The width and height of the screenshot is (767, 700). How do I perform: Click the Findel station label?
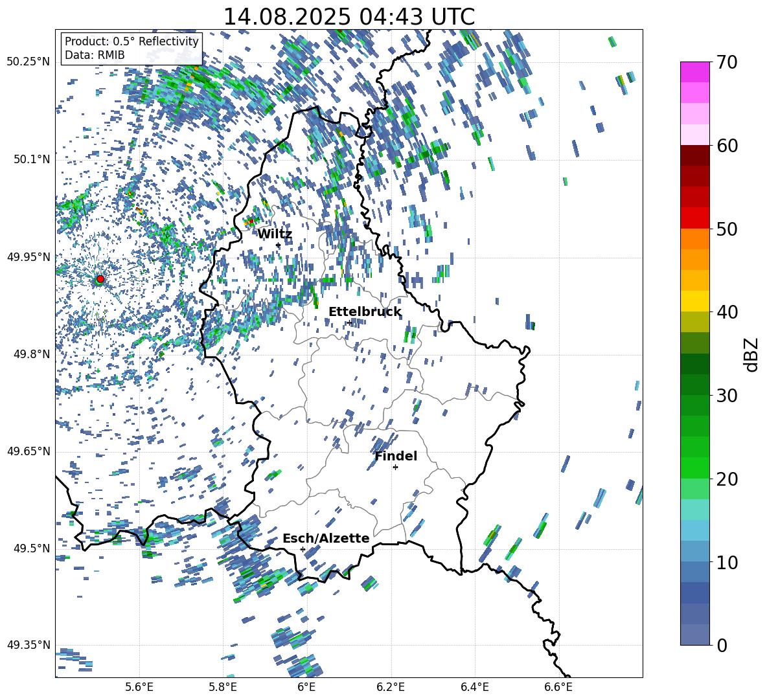pos(396,456)
